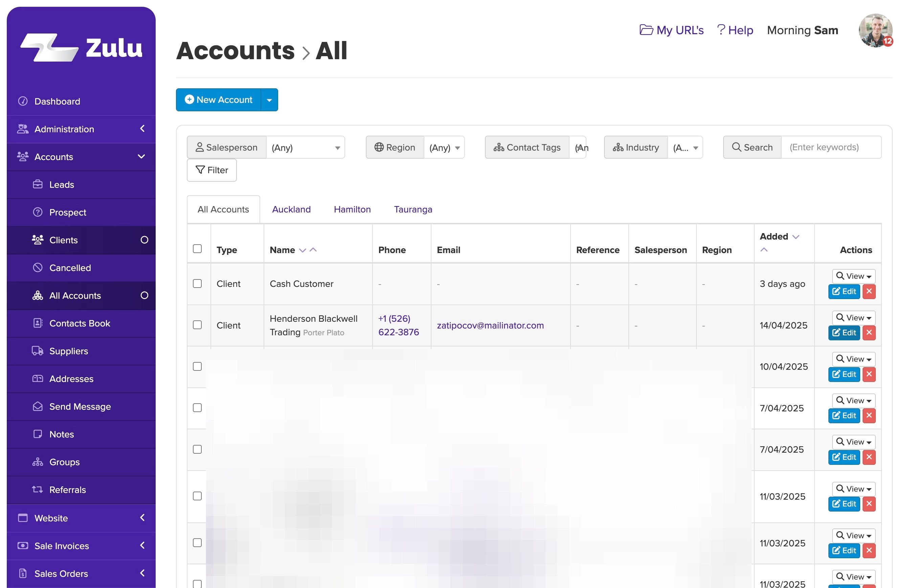Click the Filter button

[211, 170]
